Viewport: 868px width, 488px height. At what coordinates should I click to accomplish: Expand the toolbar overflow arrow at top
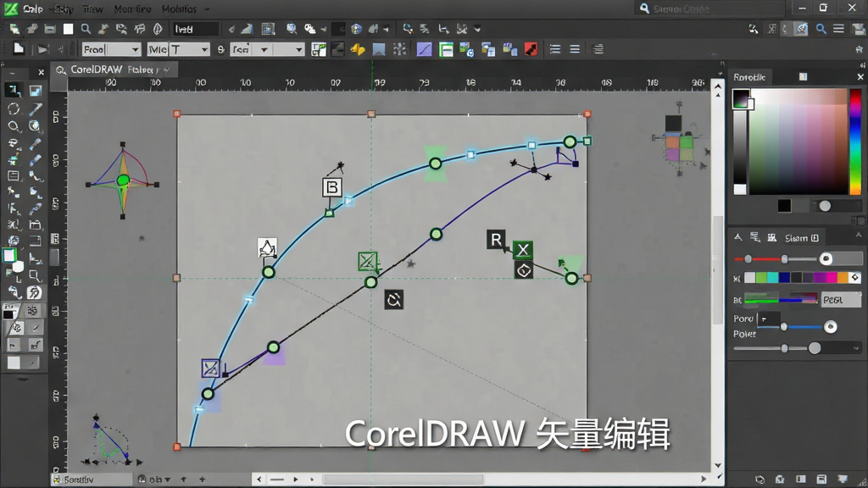tap(477, 29)
